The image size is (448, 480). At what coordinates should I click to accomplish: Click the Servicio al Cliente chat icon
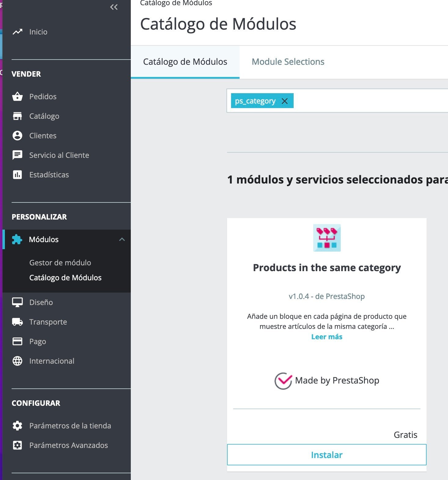coord(17,155)
